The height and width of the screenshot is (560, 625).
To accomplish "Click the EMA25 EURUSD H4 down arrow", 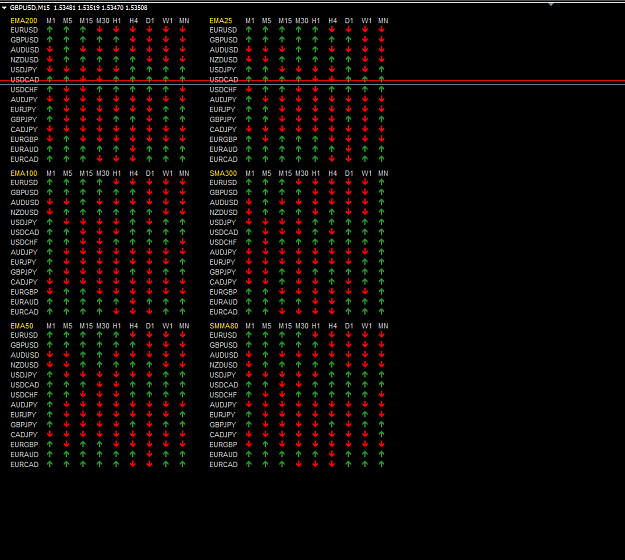I will tap(332, 29).
